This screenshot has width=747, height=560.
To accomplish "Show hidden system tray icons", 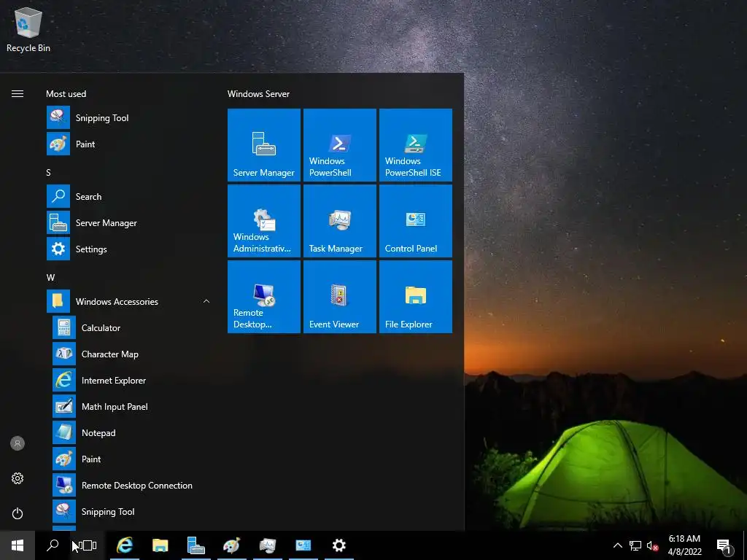I will (x=617, y=545).
